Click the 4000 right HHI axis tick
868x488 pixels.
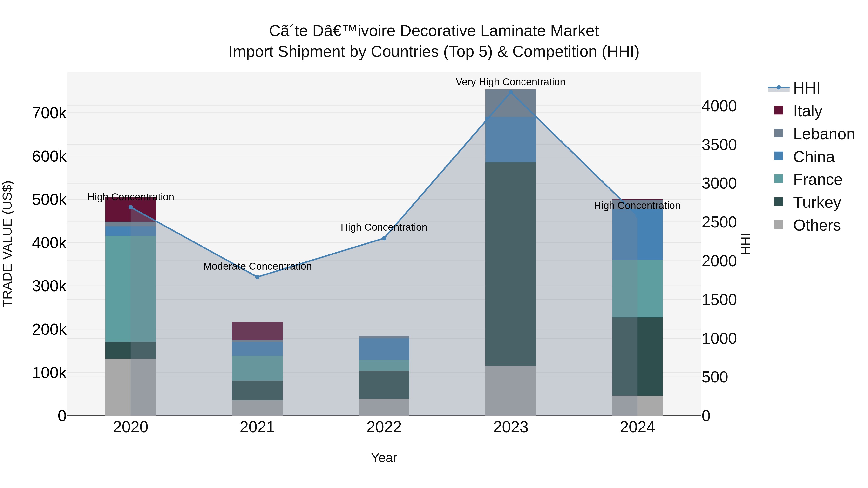tap(719, 106)
